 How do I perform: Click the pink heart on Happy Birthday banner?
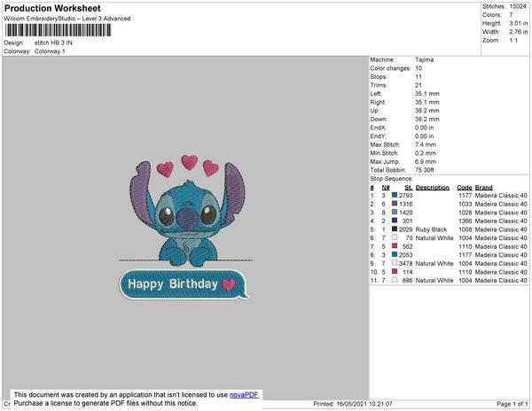pyautogui.click(x=229, y=285)
